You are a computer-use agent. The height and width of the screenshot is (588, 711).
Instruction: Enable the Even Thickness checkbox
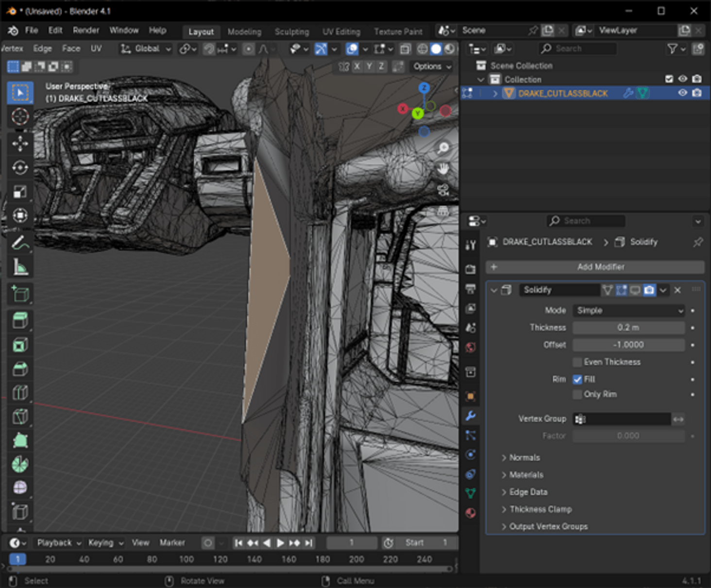[577, 362]
